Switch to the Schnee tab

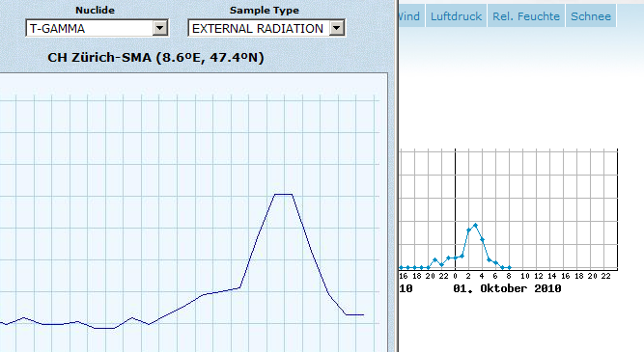(591, 16)
